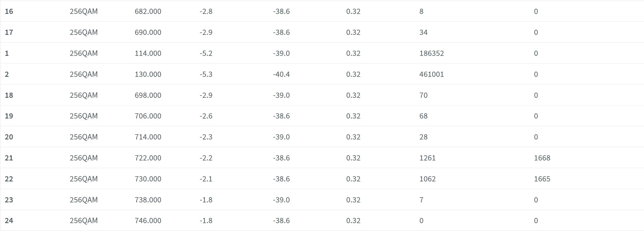Screen dimensions: 644x231
Task: Click channel 1's 114.000 frequency
Action: [148, 53]
